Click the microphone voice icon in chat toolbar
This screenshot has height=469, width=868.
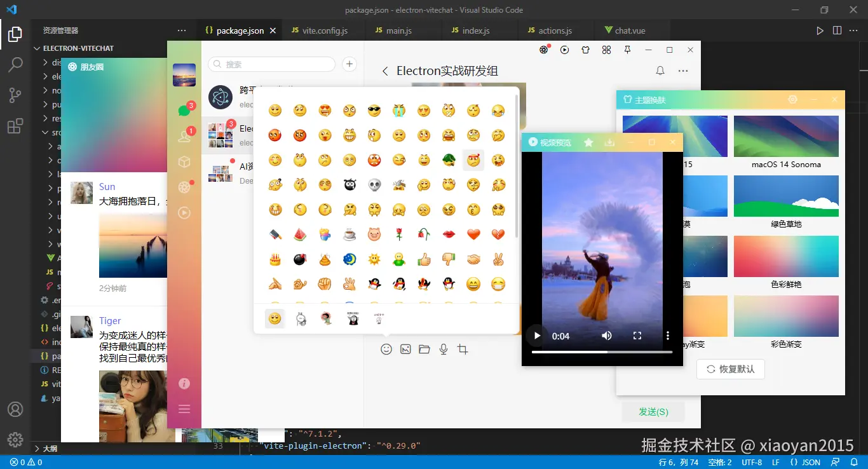point(444,349)
